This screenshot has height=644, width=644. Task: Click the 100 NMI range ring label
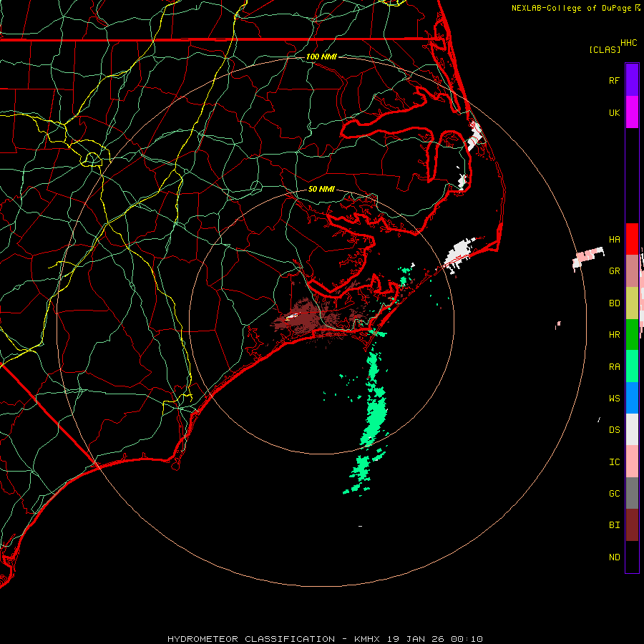click(321, 57)
